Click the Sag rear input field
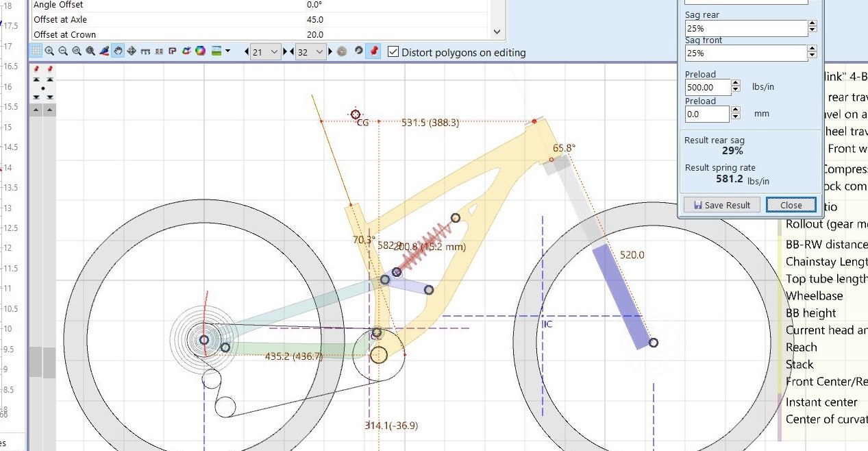868x451 pixels. click(745, 28)
